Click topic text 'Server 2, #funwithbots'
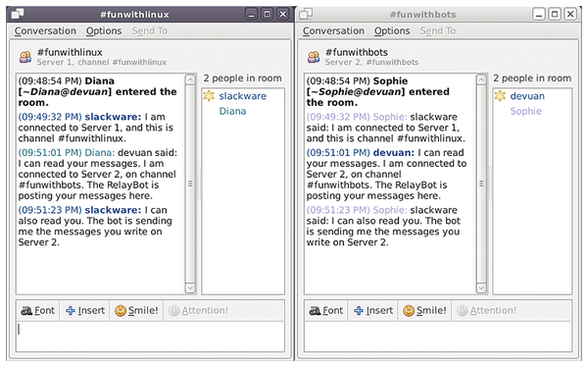Screen dimensions: 588x367 371,62
